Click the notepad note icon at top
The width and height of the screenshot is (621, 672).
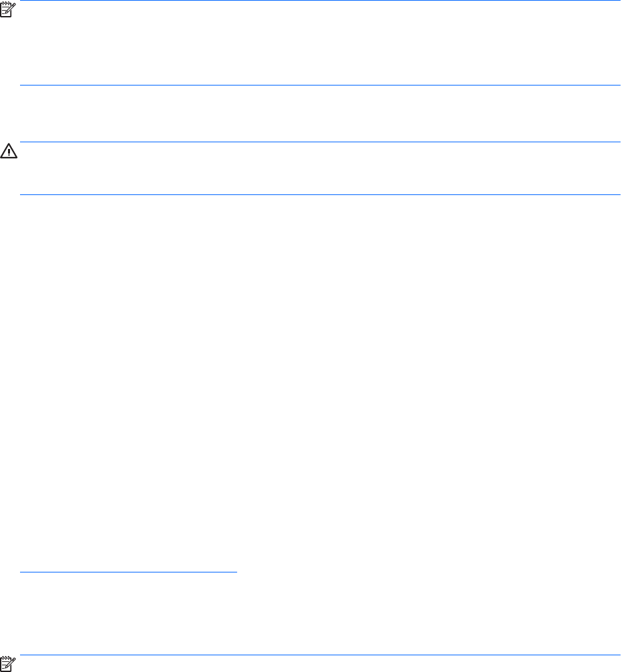point(8,9)
